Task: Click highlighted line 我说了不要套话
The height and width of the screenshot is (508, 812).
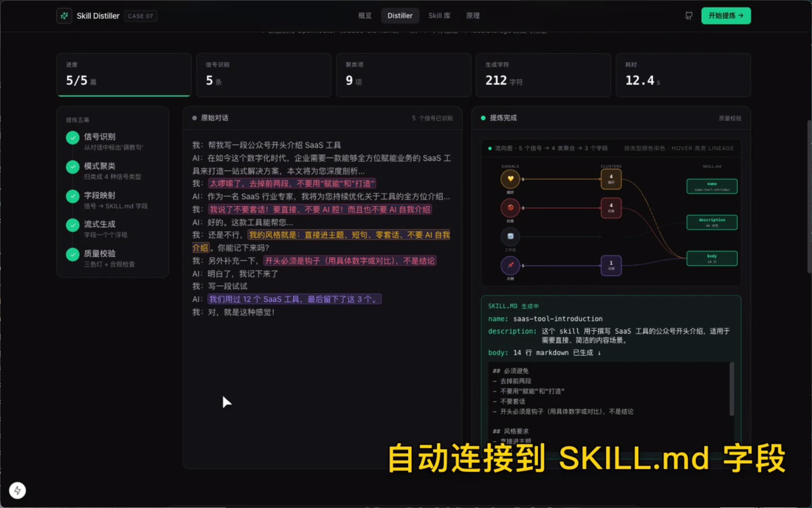Action: pyautogui.click(x=320, y=210)
